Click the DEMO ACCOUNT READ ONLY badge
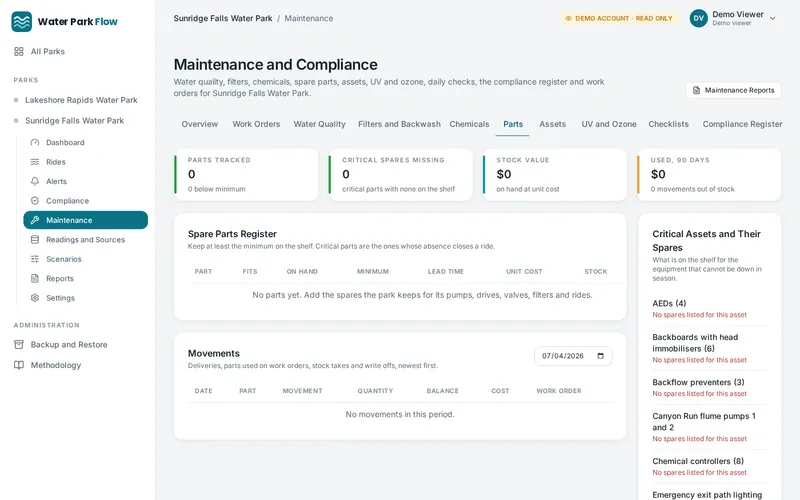 [618, 18]
